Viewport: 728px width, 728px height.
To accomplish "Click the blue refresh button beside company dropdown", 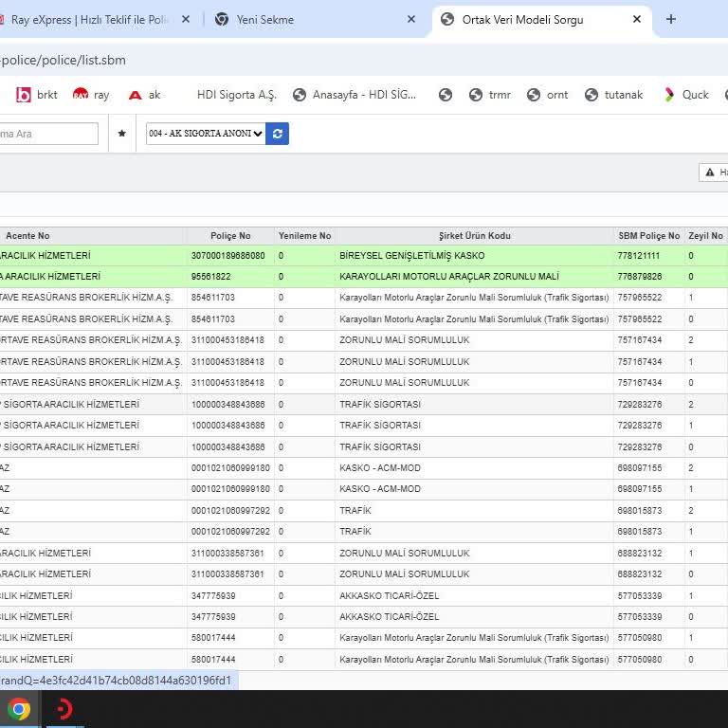I will [x=277, y=134].
